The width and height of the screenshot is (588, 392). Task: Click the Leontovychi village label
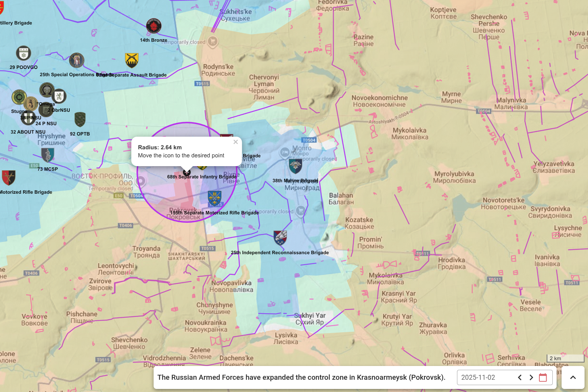point(116,269)
